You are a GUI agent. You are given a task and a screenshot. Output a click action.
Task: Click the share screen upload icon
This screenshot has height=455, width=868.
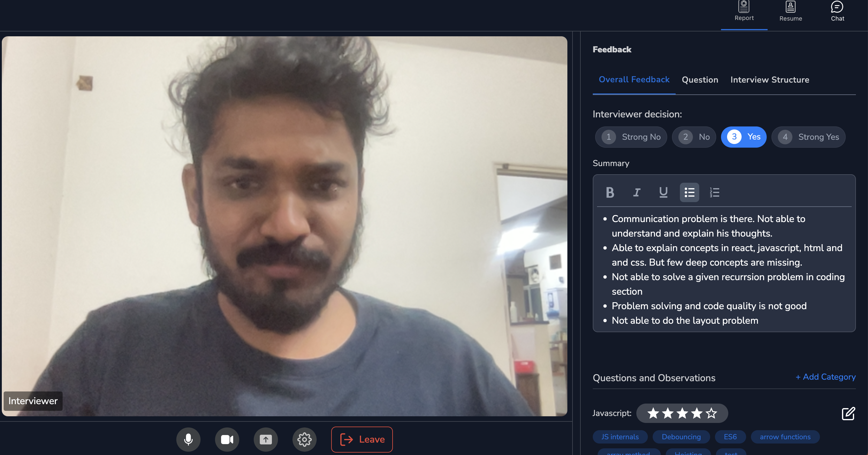point(266,439)
